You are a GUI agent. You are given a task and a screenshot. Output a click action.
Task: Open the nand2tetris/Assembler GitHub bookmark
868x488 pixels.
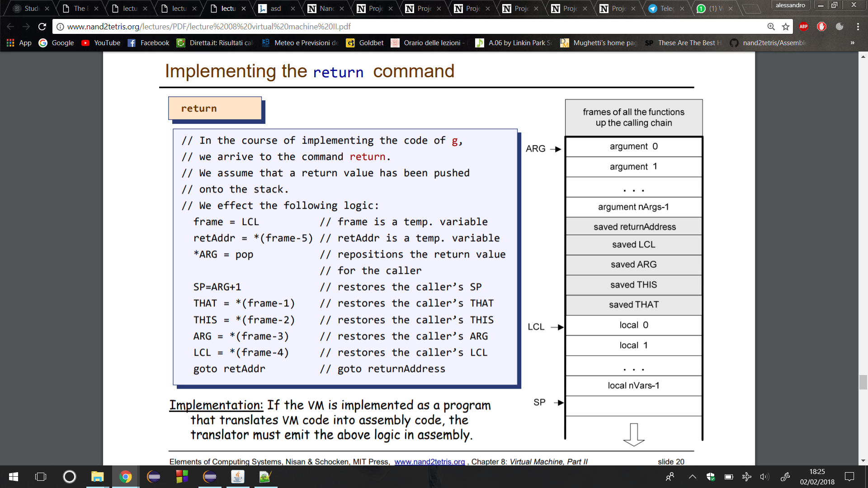(x=769, y=43)
